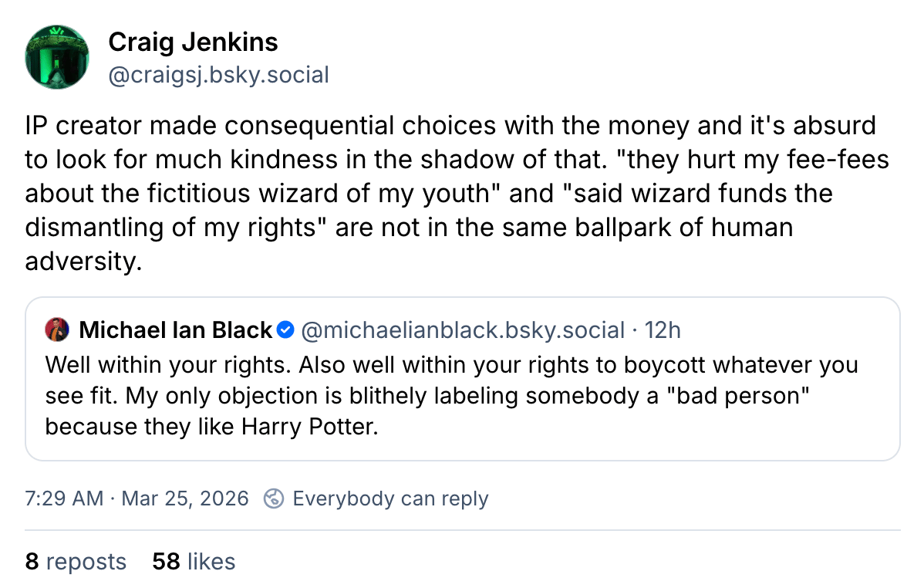924x588 pixels.
Task: View the list of 8 reposts
Action: tap(75, 562)
